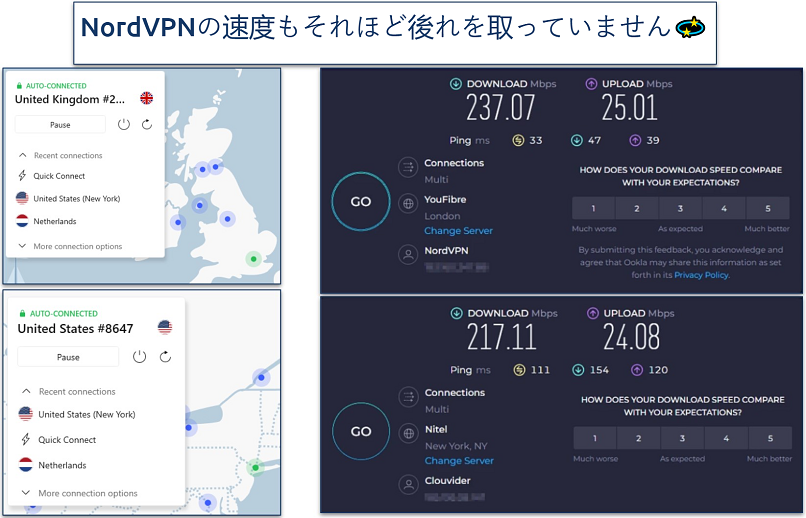Image resolution: width=806 pixels, height=518 pixels.
Task: Collapse Recent connections in the United Kingdom panel
Action: [x=23, y=155]
